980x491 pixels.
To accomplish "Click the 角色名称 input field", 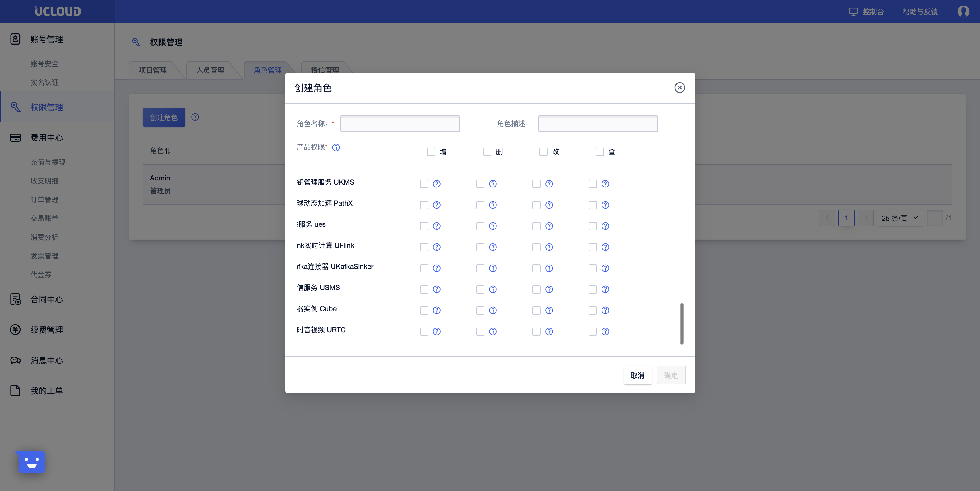I will click(399, 124).
